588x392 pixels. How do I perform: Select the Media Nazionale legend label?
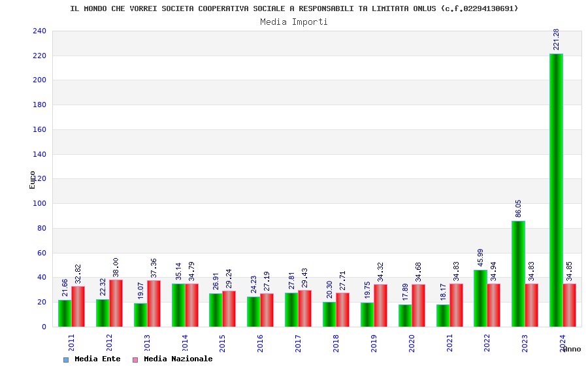tap(178, 359)
